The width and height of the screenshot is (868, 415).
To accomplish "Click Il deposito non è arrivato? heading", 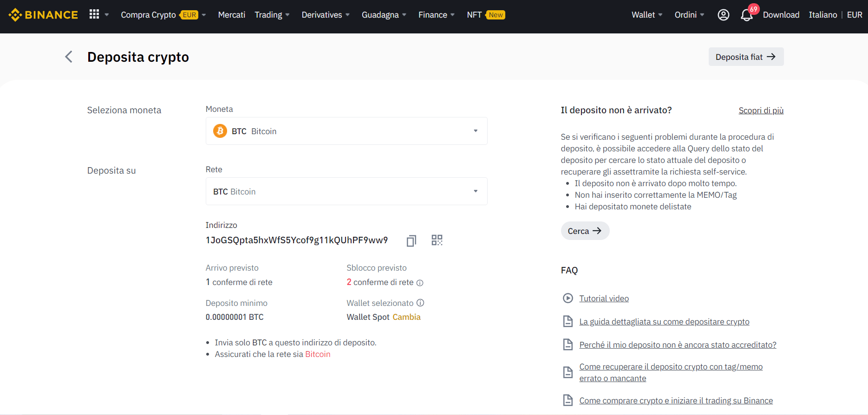I will pyautogui.click(x=616, y=110).
